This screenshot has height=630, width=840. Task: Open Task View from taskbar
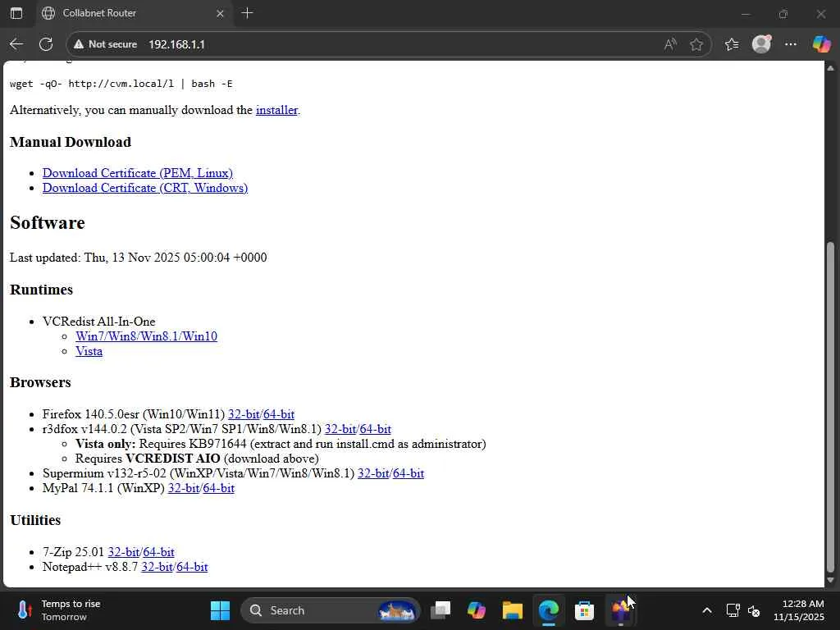(x=441, y=610)
